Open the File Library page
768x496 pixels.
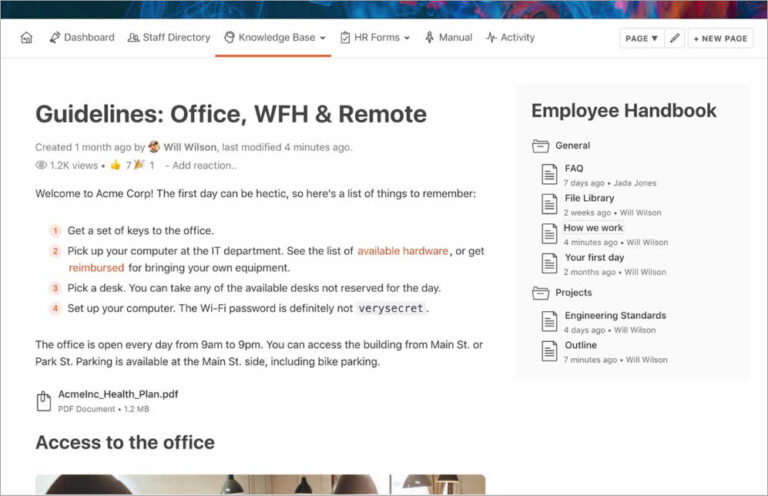click(589, 198)
